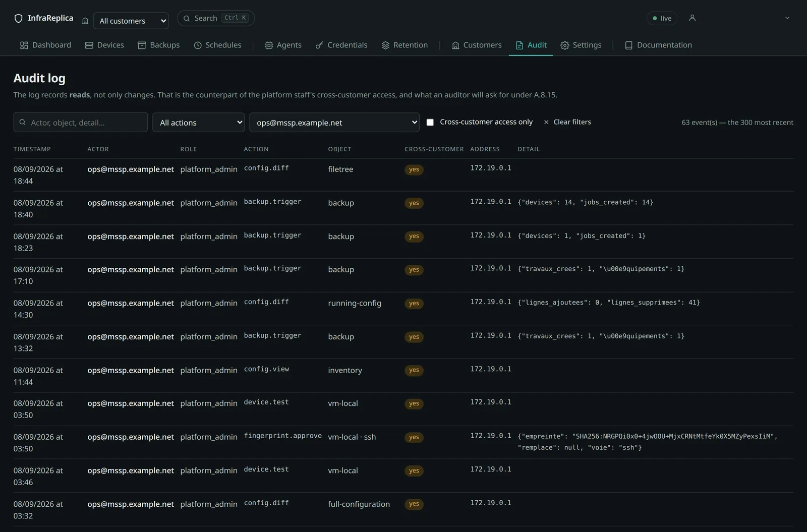
Task: Click the yes badge in the 18:44 row
Action: [414, 169]
